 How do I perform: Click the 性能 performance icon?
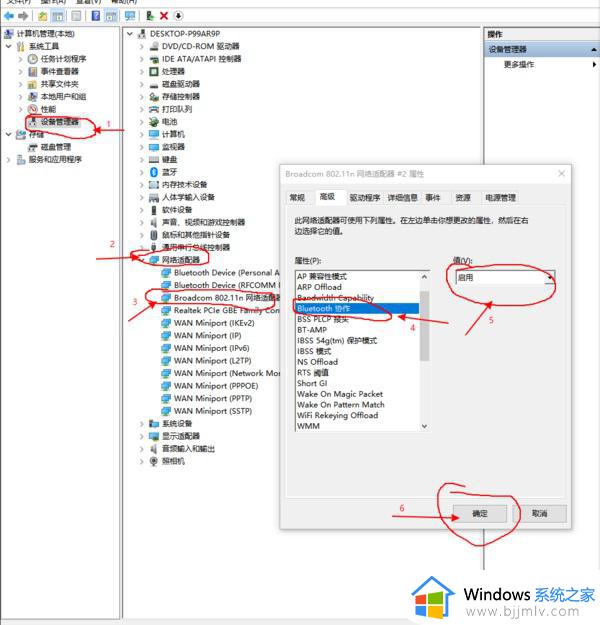click(x=33, y=109)
